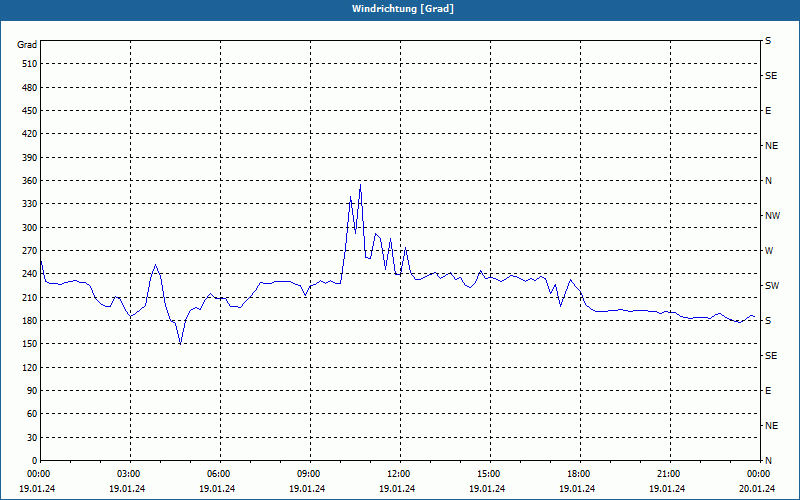800x500 pixels.
Task: Click the 120 y-axis label
Action: point(30,367)
